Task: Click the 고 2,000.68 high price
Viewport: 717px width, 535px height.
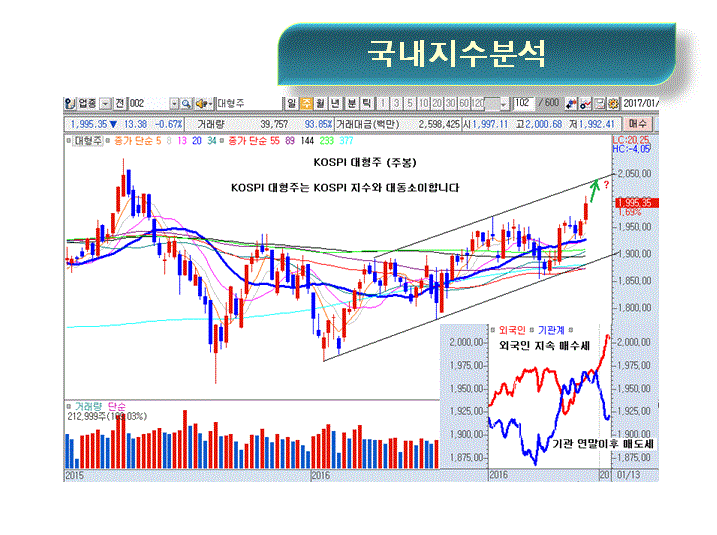Action: coord(539,124)
